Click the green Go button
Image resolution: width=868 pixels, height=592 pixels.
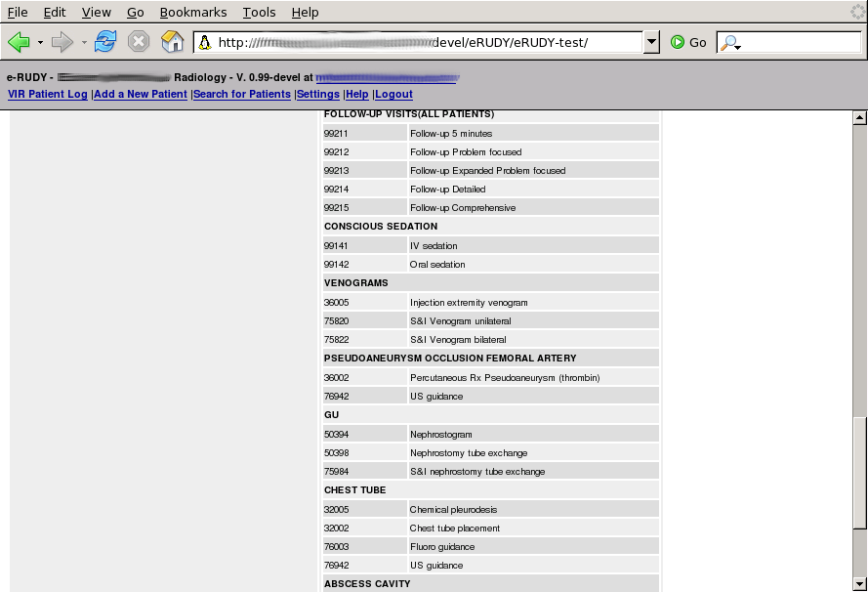pos(688,42)
